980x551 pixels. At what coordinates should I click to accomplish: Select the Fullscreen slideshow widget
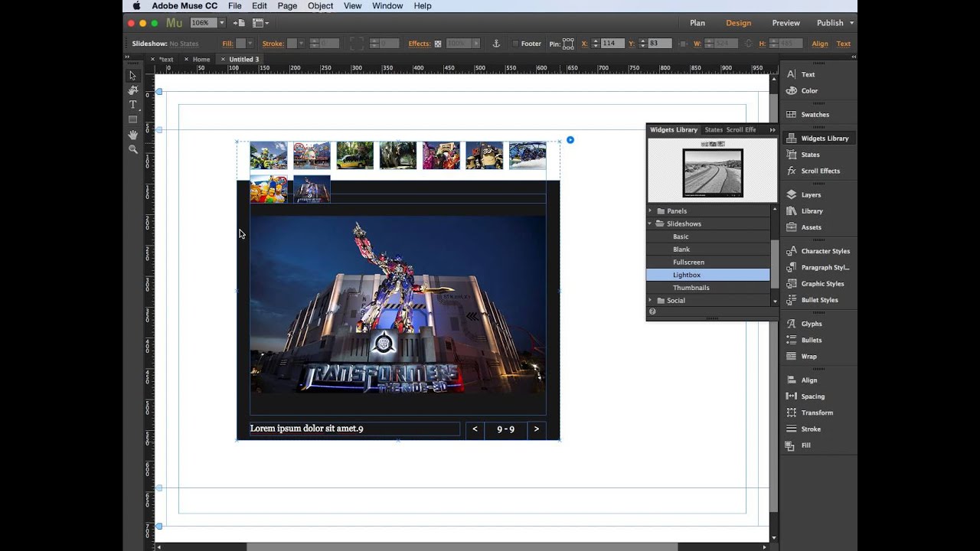[708, 262]
